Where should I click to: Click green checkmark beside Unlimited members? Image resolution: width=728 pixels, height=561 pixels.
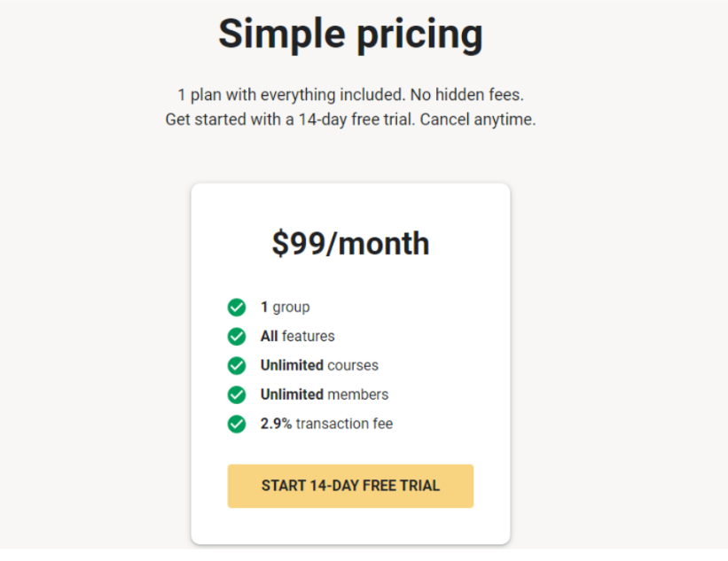(237, 394)
